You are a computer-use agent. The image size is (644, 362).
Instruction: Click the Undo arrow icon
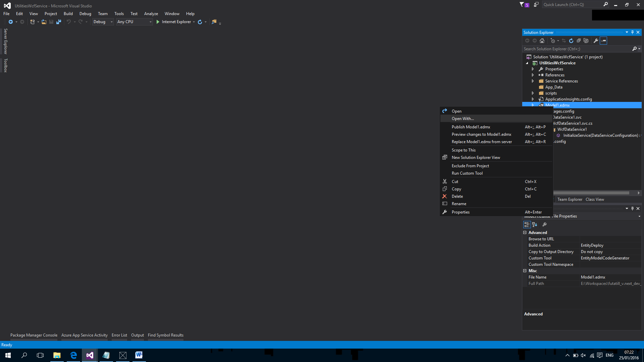click(68, 22)
